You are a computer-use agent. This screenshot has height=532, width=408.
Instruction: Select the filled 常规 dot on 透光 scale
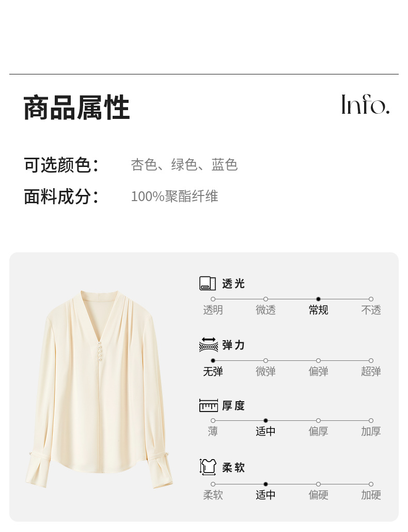pos(318,299)
